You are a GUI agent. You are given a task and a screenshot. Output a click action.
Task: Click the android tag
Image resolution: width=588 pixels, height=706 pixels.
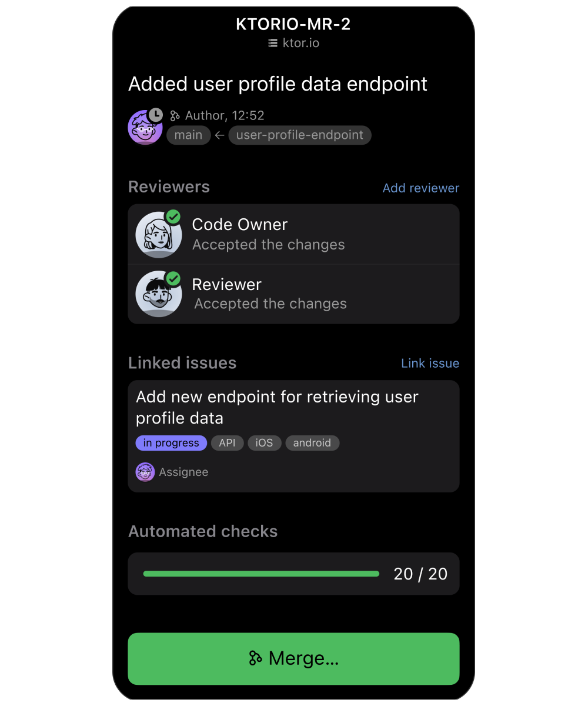click(x=312, y=443)
